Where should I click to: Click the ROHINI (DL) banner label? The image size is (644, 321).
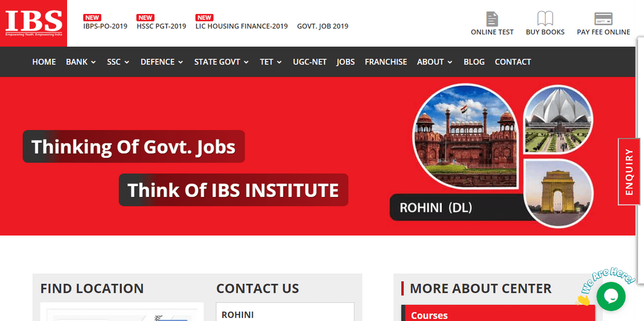click(436, 207)
